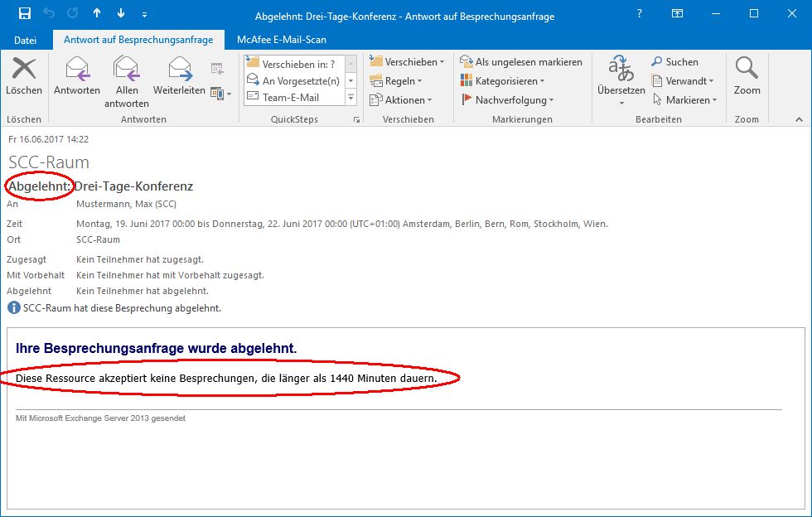Click the text Kein Teilnehmer hat abgelehnt.
This screenshot has height=517, width=812.
pyautogui.click(x=143, y=291)
